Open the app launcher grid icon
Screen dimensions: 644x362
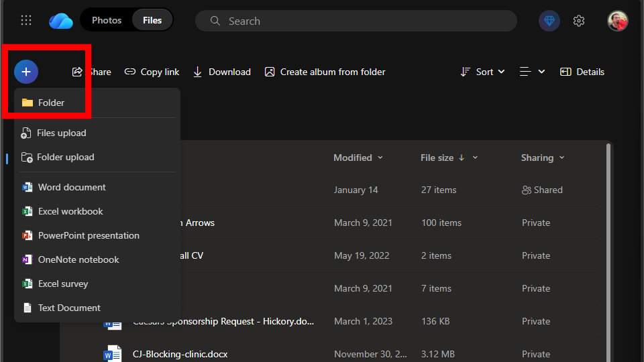[x=26, y=20]
